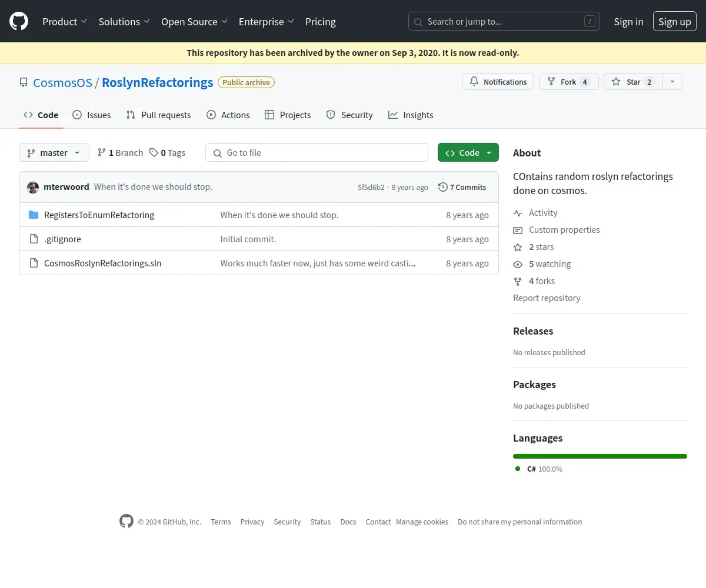The height and width of the screenshot is (588, 706).
Task: Open the 0 Tags link
Action: [167, 152]
